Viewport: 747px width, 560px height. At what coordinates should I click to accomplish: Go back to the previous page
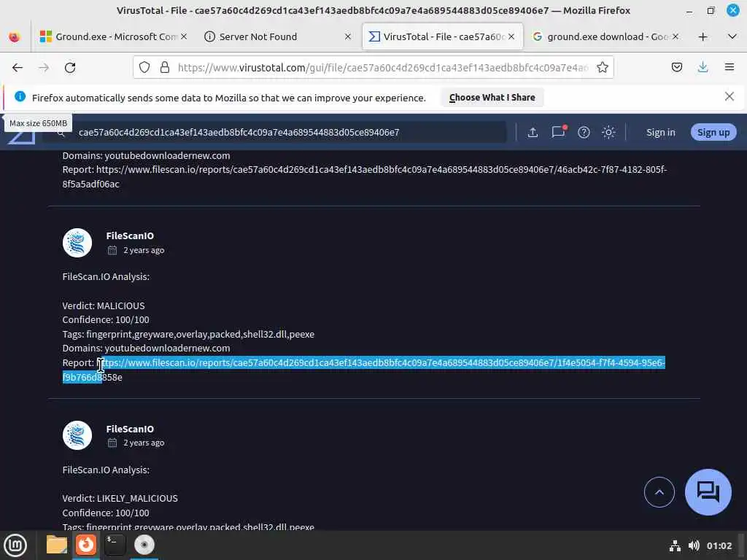point(18,68)
